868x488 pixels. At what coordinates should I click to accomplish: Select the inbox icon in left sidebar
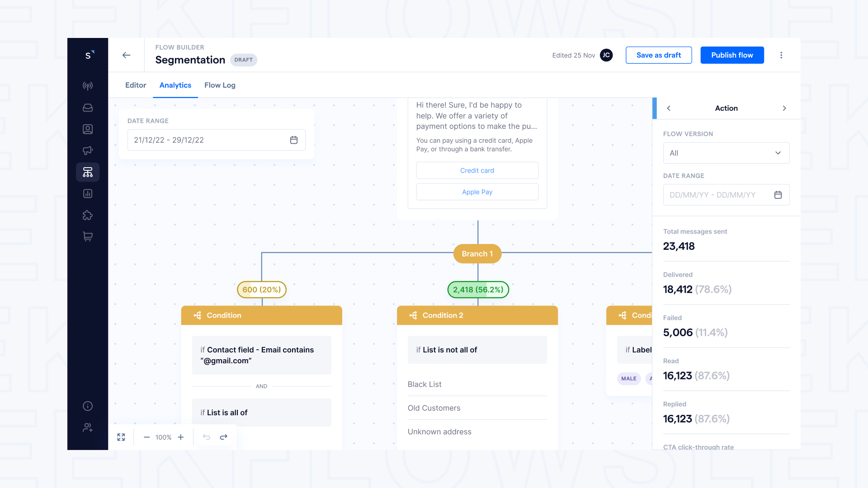point(88,108)
